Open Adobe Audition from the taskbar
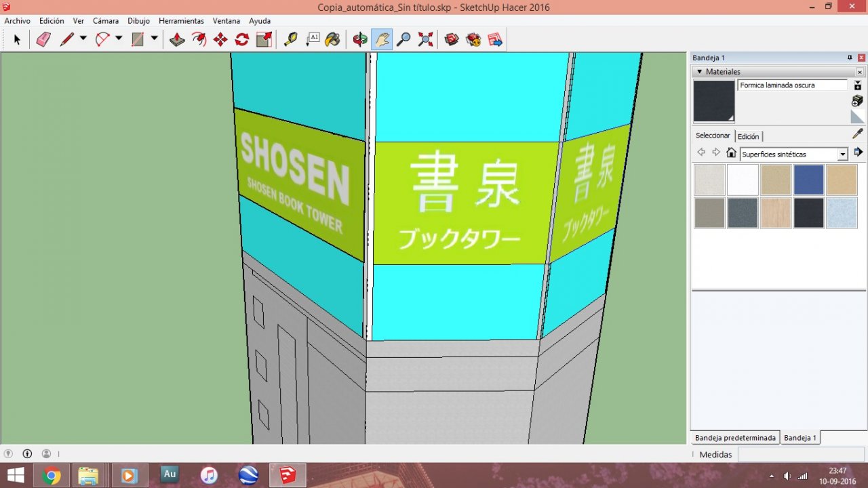This screenshot has width=868, height=488. pos(170,474)
